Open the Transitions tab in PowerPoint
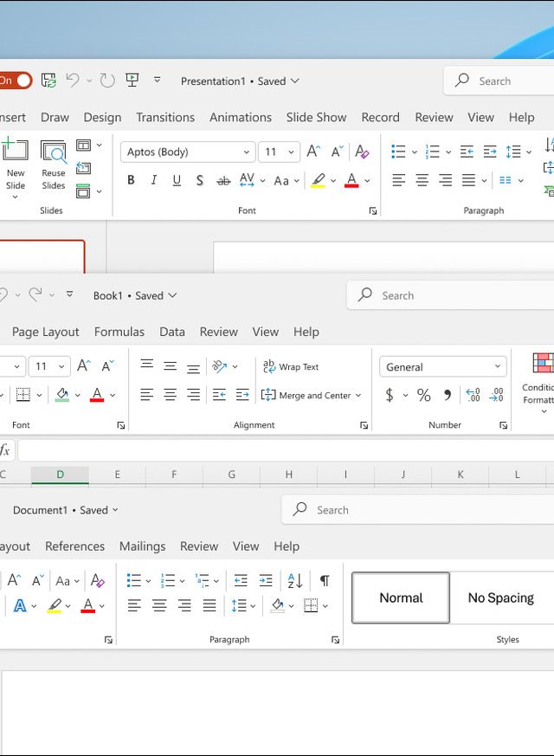The image size is (554, 756). point(164,117)
